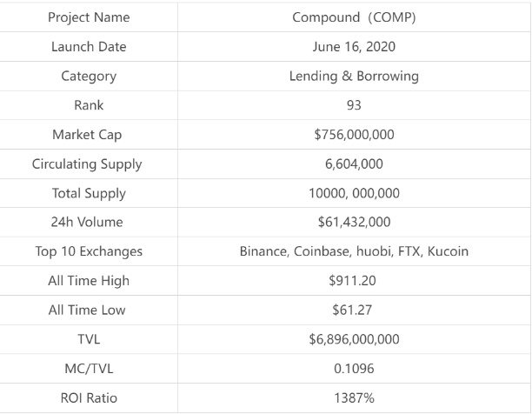Select the 6,604,000 supply value
Image resolution: width=532 pixels, height=414 pixels.
354,164
